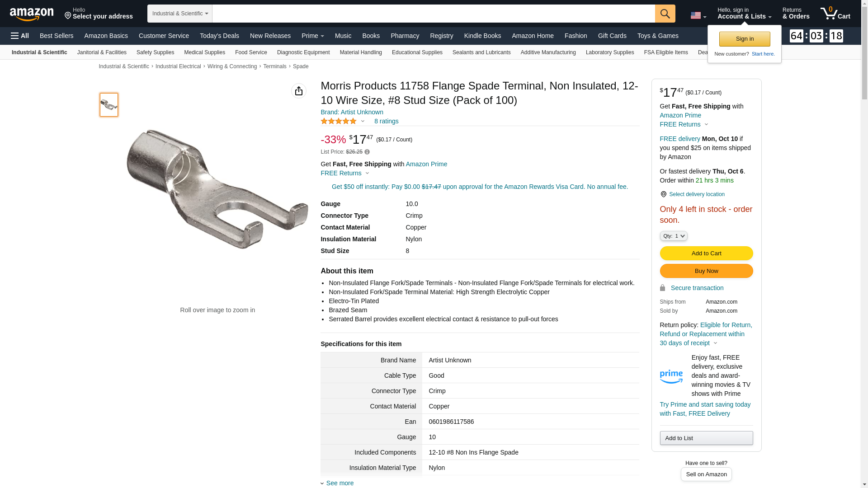Expand the See more specifications section
The width and height of the screenshot is (868, 488).
click(x=340, y=483)
